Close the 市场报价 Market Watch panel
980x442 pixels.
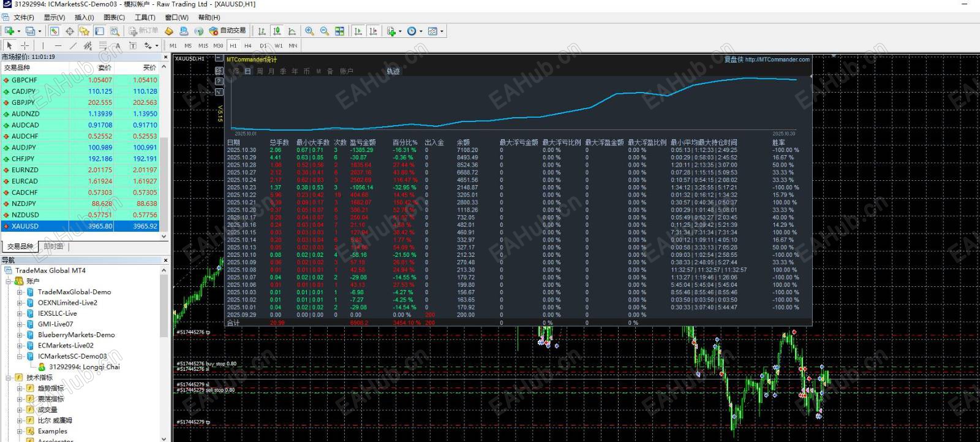coord(165,57)
